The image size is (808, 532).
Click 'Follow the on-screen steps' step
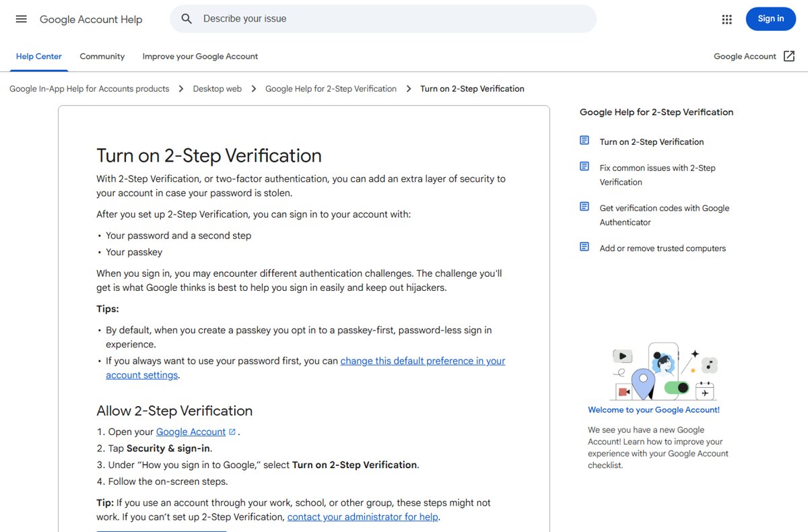[168, 481]
